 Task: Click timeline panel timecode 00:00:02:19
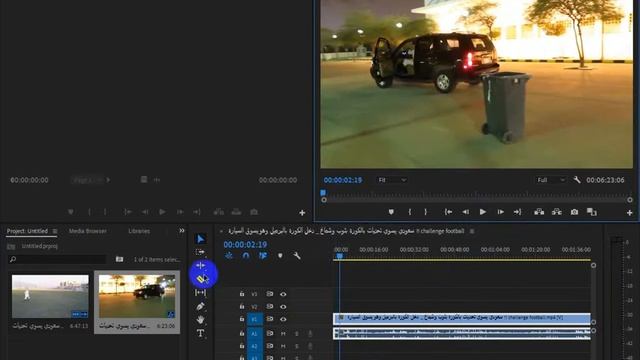245,244
